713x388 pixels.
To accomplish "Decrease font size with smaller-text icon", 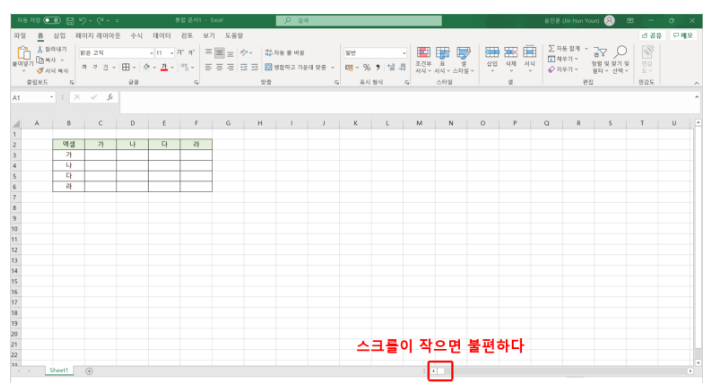I will [191, 53].
